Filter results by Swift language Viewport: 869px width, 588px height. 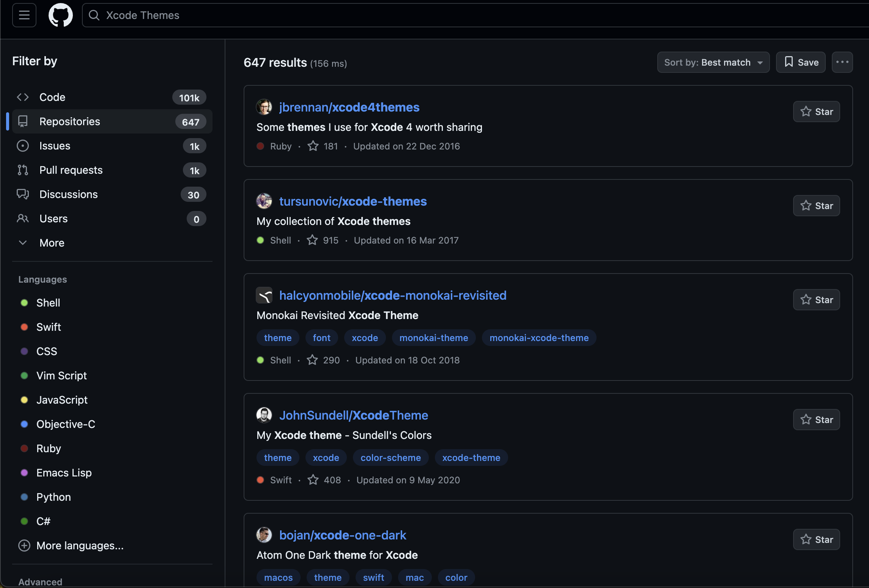point(49,327)
